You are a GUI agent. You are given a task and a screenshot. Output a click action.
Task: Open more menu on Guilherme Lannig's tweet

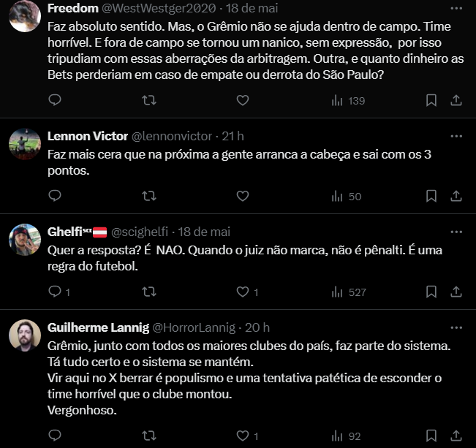(x=456, y=327)
